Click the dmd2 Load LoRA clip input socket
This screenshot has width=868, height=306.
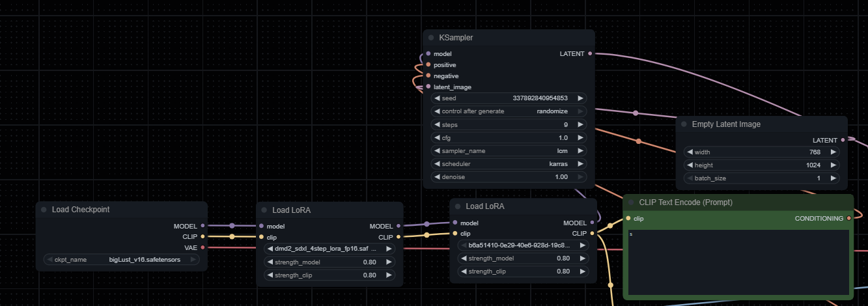pos(260,237)
